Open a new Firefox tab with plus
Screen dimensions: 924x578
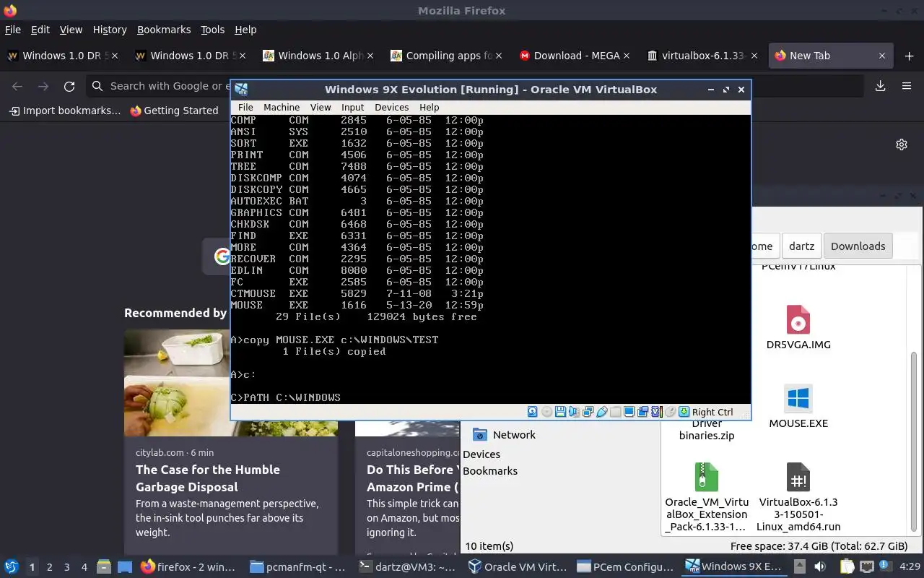tap(909, 56)
